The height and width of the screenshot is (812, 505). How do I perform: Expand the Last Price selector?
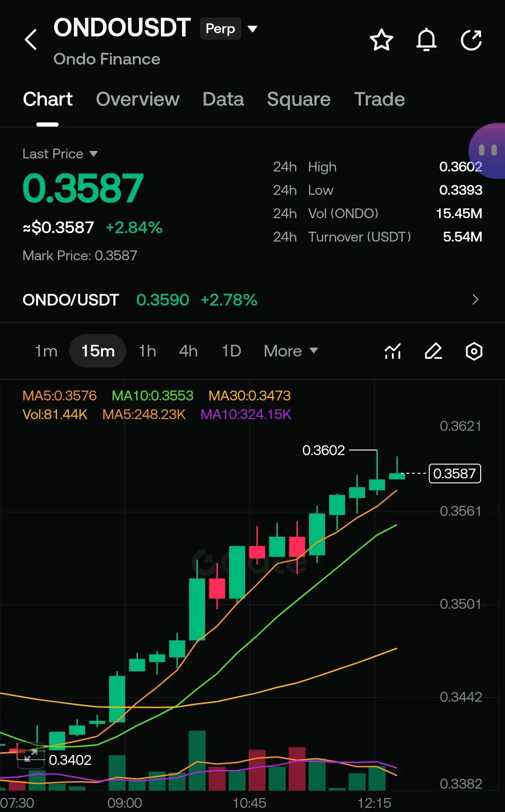point(60,154)
